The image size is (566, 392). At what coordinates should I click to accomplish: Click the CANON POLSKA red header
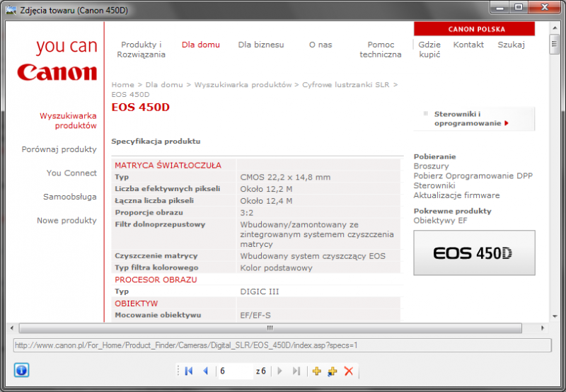tap(474, 29)
